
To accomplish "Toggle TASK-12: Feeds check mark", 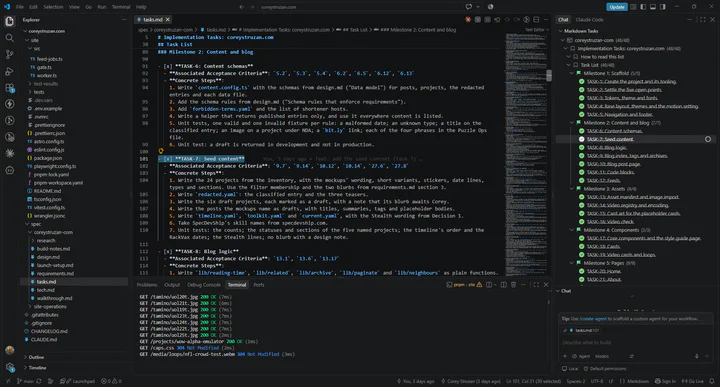I will tap(581, 180).
